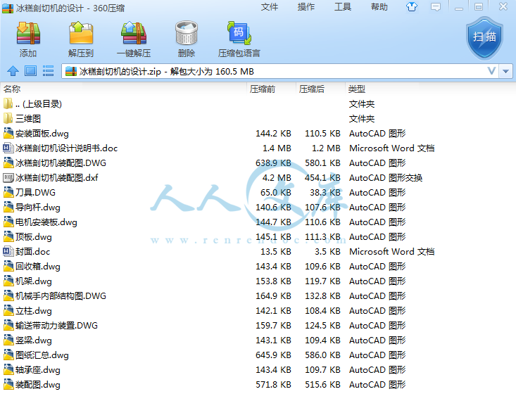The image size is (516, 420).
Task: Select file 刀具.DWG
Action: tap(35, 193)
